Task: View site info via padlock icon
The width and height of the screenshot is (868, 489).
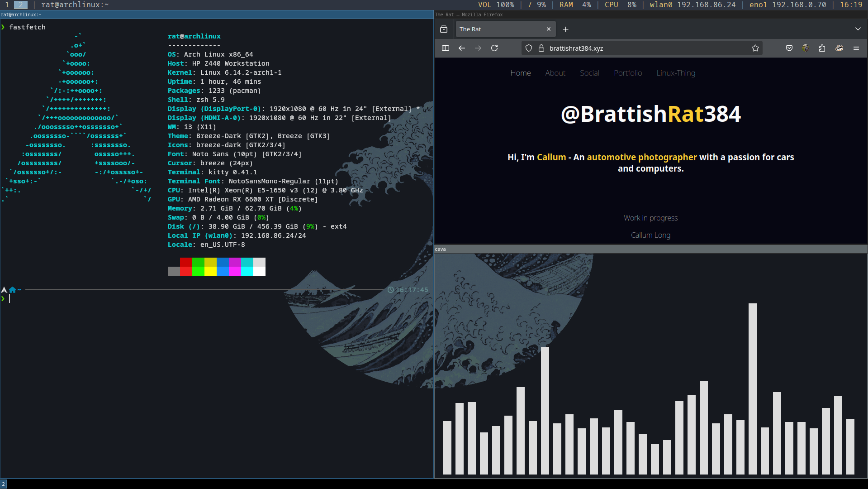Action: coord(541,48)
